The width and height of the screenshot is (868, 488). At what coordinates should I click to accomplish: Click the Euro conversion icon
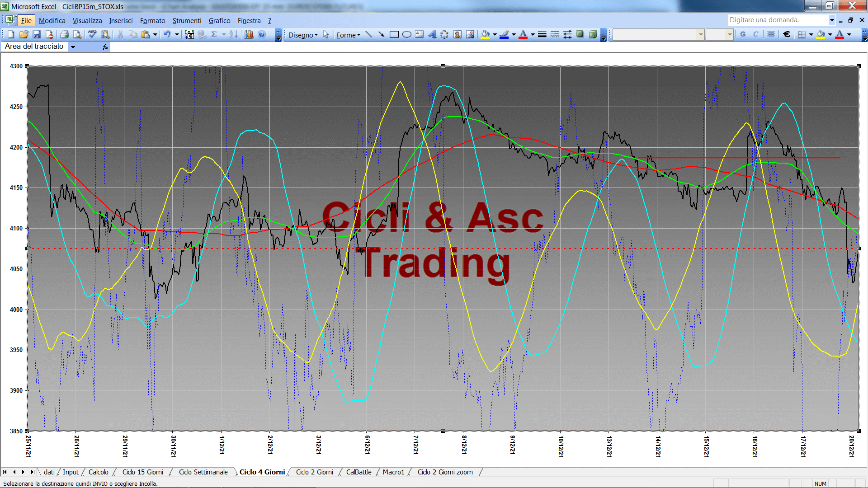[x=189, y=34]
